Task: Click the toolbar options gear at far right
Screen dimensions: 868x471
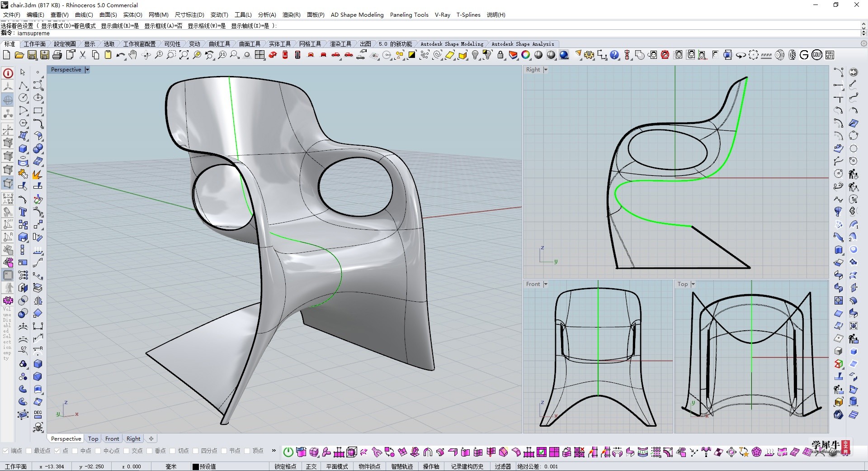Action: [x=863, y=44]
